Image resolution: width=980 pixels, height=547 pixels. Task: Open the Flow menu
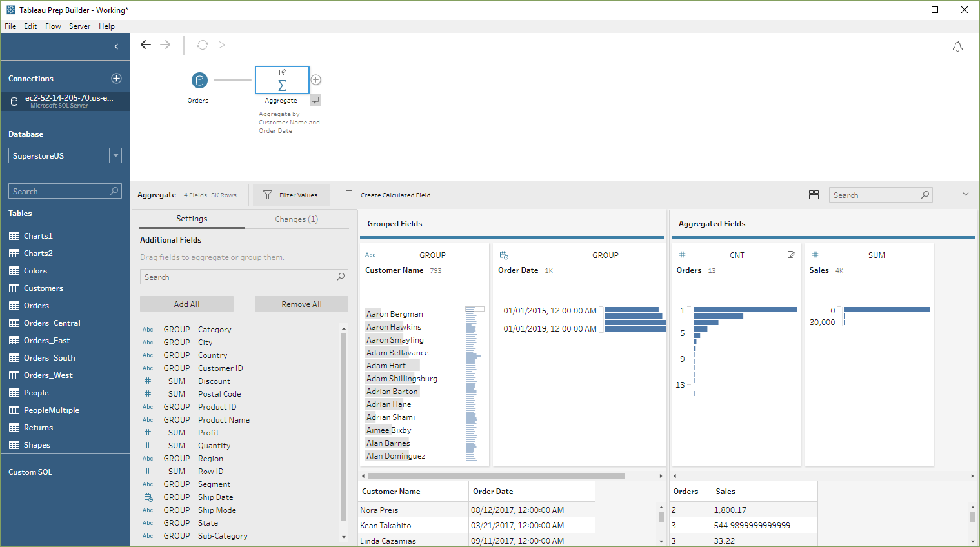[53, 26]
